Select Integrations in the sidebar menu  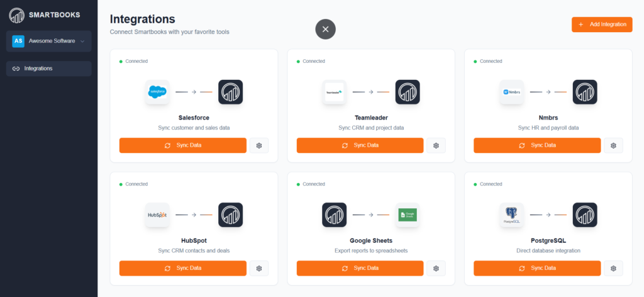pos(49,69)
